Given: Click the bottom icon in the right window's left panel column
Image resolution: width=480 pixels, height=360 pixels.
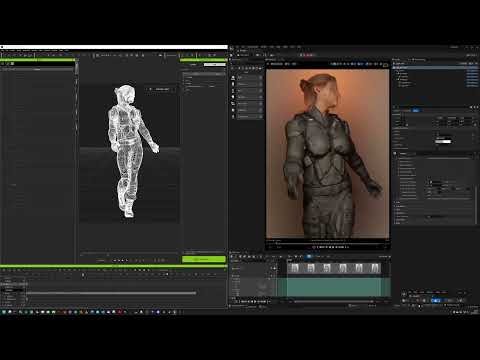Looking at the screenshot, I should pyautogui.click(x=233, y=117).
